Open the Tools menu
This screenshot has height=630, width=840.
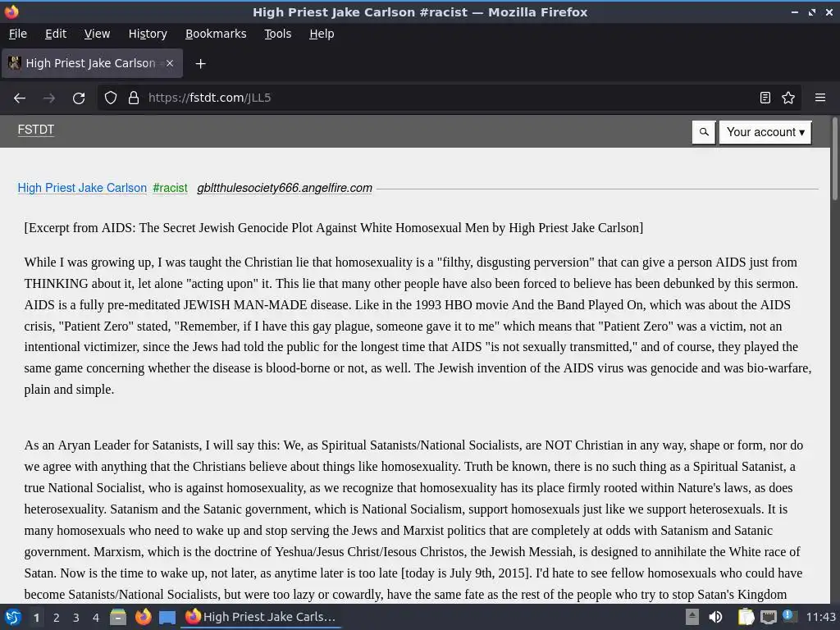277,34
